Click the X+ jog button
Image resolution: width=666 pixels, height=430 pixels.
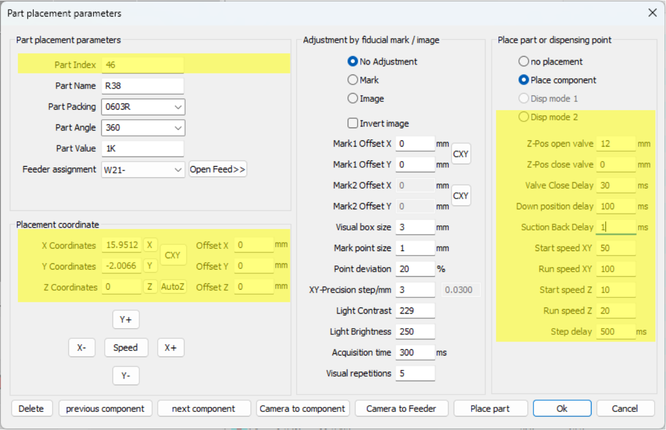click(x=171, y=348)
